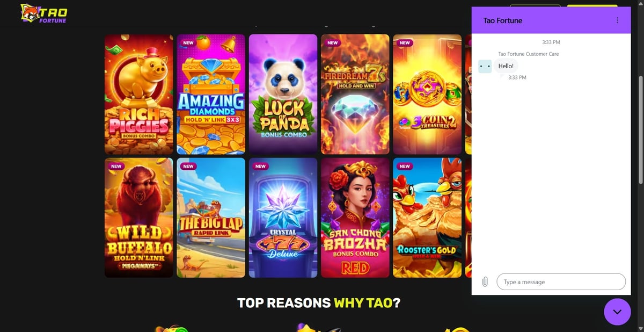
Task: Click the NEW badge on Amazing Diamonds
Action: (x=188, y=43)
